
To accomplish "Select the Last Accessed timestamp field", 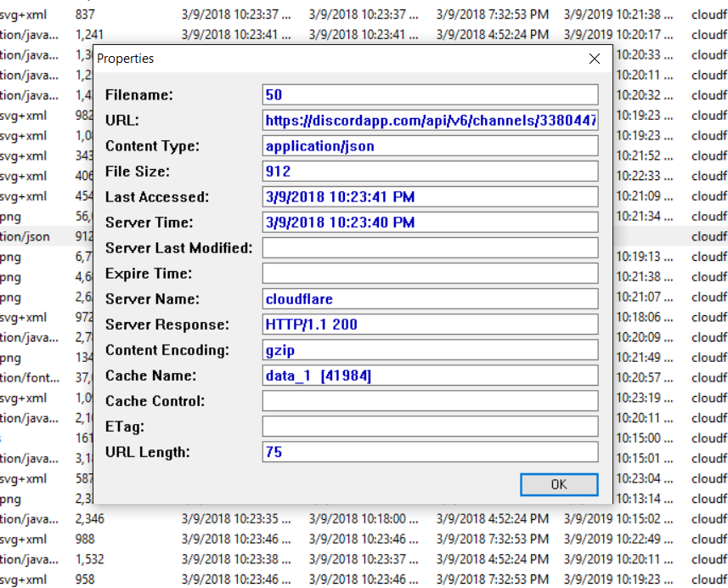I will coord(429,196).
